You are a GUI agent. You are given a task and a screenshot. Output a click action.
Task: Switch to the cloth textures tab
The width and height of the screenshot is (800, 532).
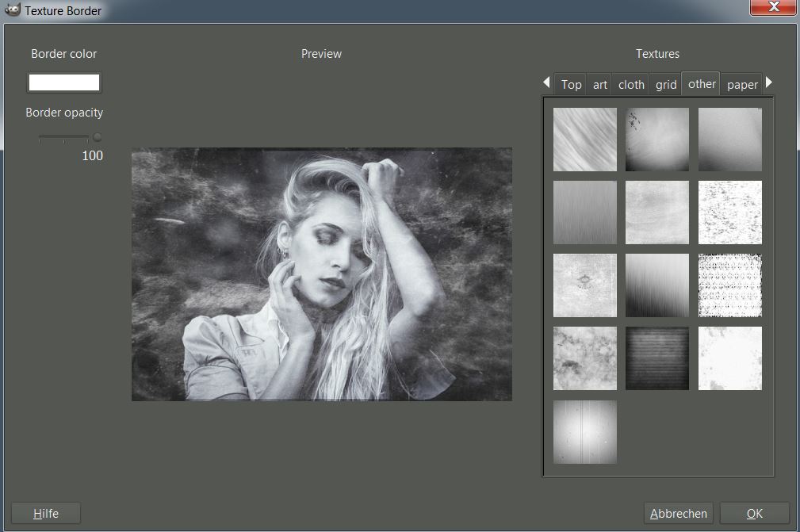coord(631,85)
